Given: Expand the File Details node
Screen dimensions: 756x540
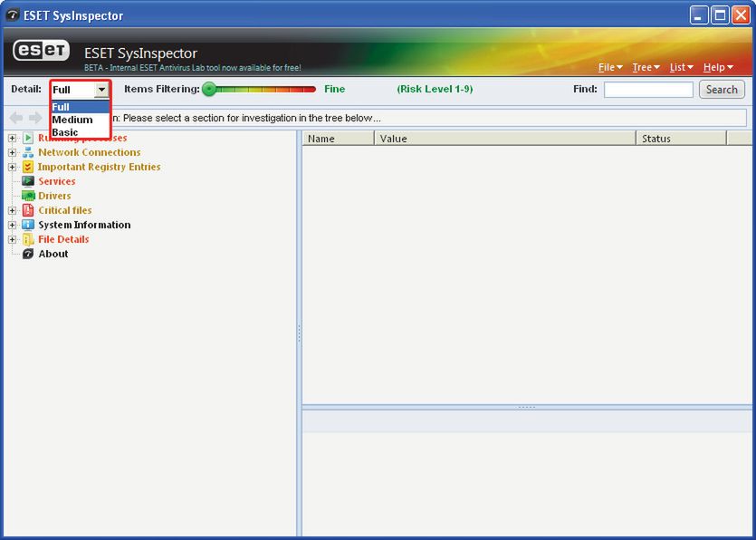Looking at the screenshot, I should (12, 239).
